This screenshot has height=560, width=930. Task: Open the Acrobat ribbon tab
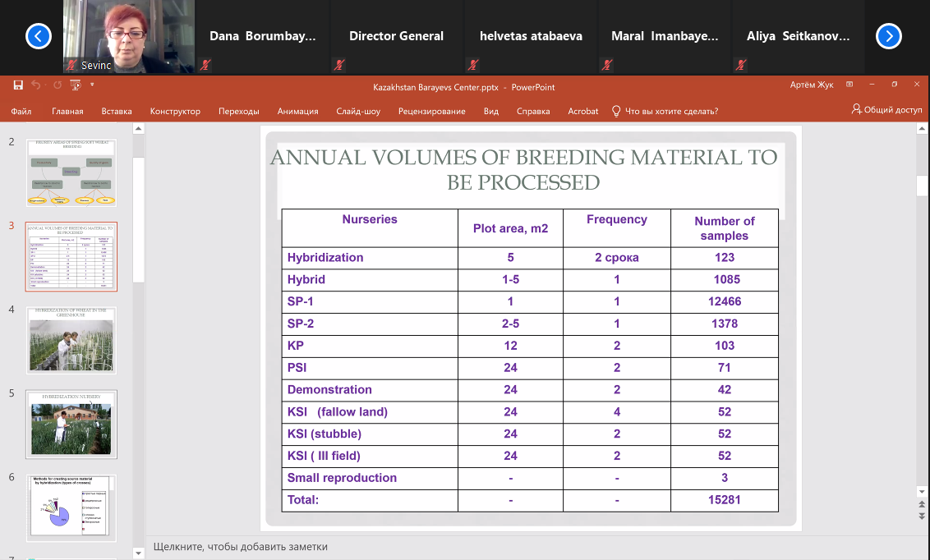[583, 111]
